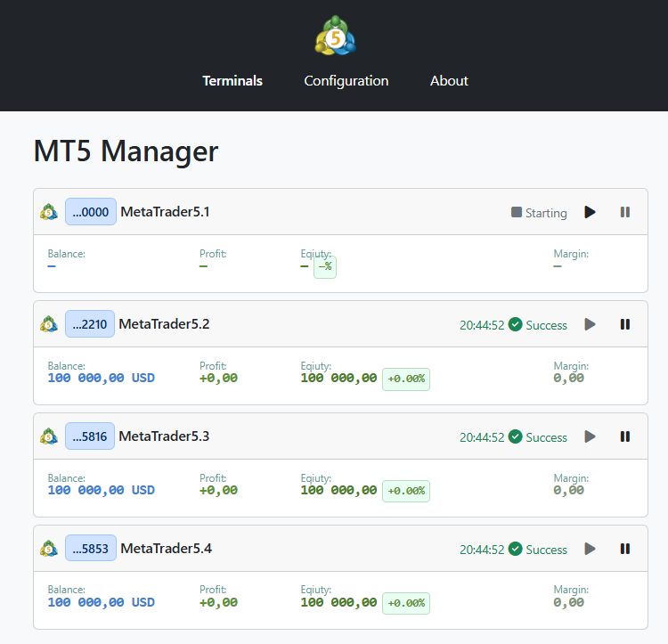Switch to the Configuration tab
This screenshot has height=644, width=668.
coord(346,81)
